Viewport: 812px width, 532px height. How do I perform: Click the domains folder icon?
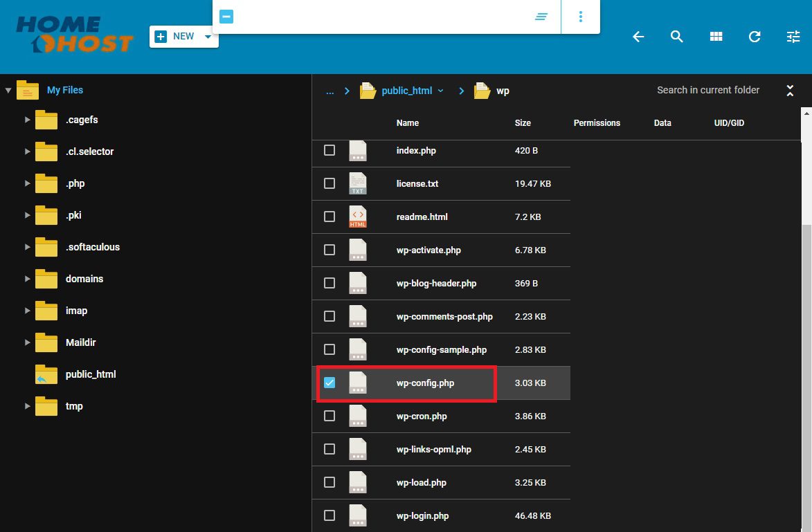pos(46,279)
